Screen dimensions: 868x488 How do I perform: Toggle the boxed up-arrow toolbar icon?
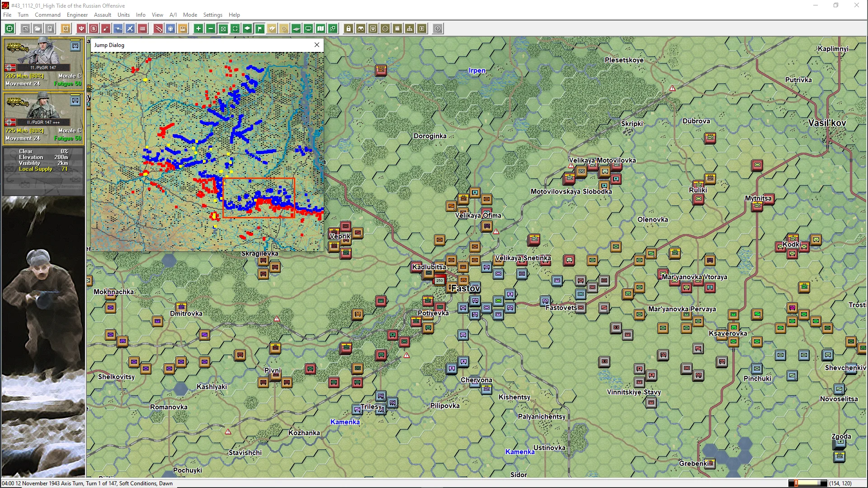point(422,29)
